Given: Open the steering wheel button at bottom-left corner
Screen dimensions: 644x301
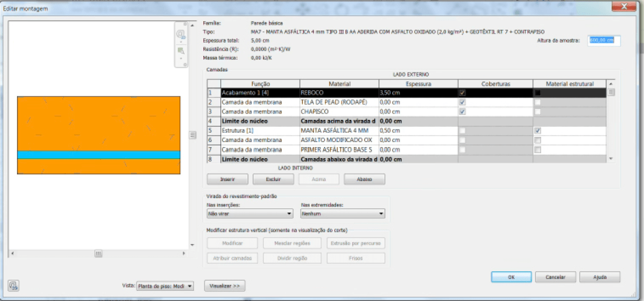Looking at the screenshot, I should pos(13,286).
